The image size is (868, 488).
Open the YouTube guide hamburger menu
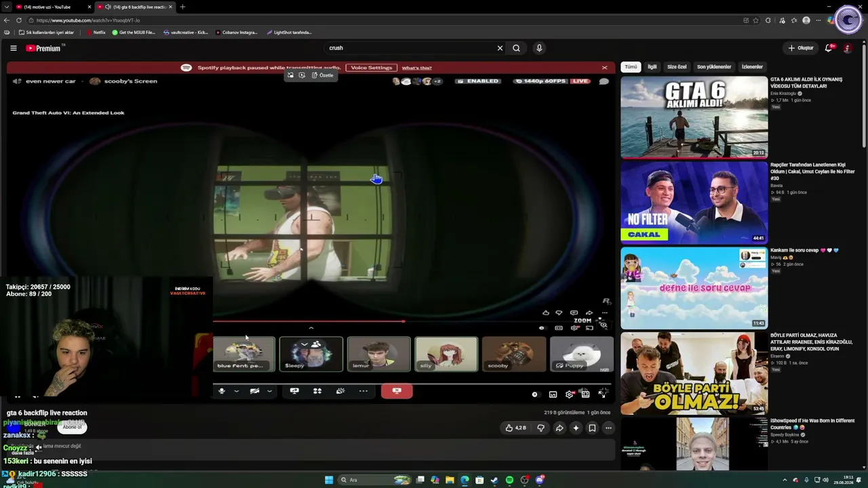point(13,48)
